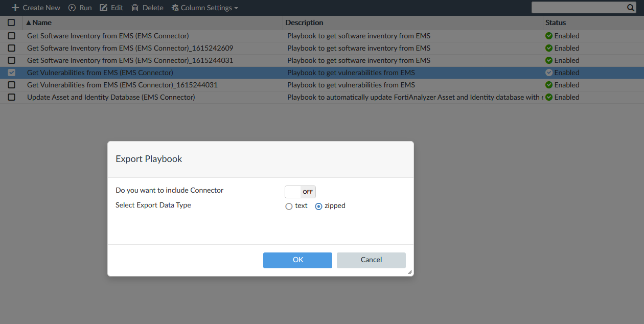This screenshot has width=644, height=324.
Task: Select the text export data type
Action: pos(289,206)
